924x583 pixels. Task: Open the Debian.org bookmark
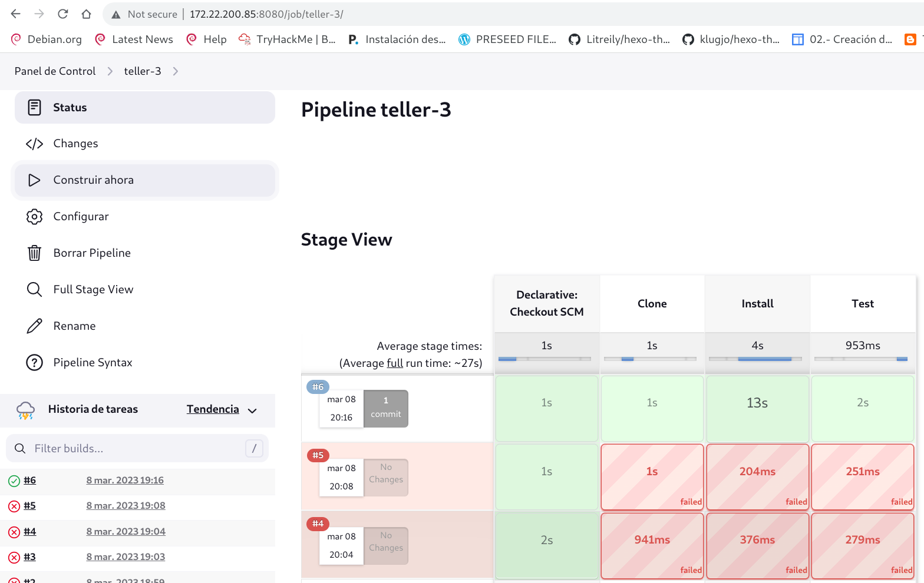point(47,39)
